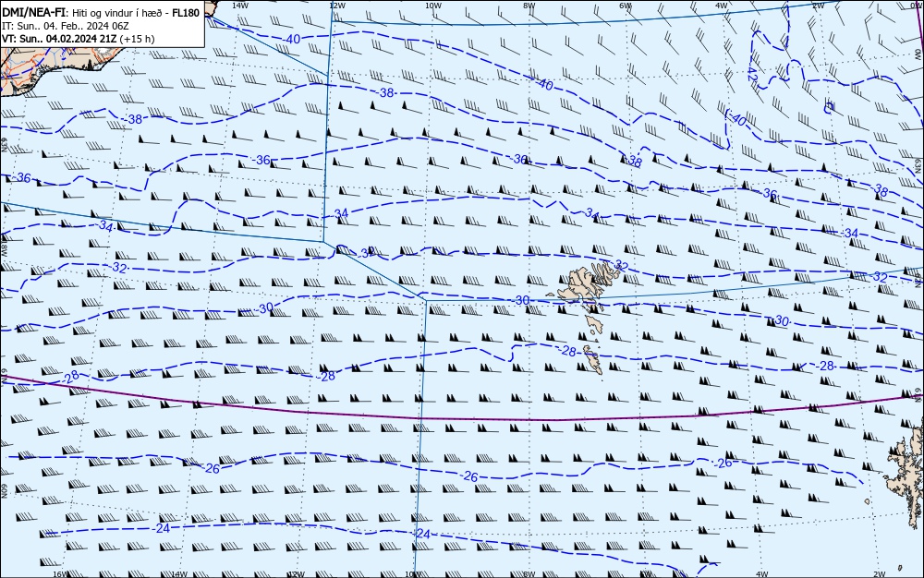Click the 'Hiti og vindur í hæð' caption
Viewport: 924px width, 578px height.
(x=116, y=14)
